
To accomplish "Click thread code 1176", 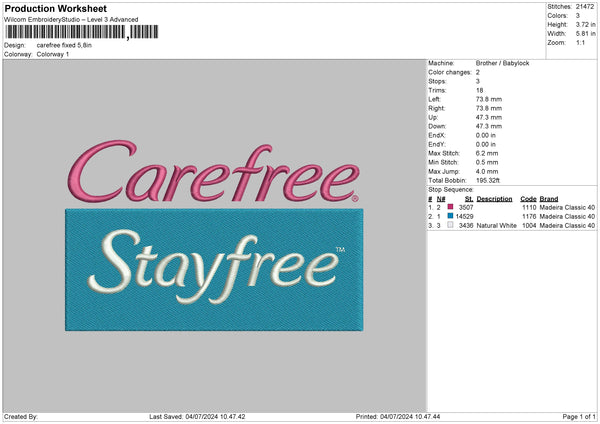I will coord(529,217).
